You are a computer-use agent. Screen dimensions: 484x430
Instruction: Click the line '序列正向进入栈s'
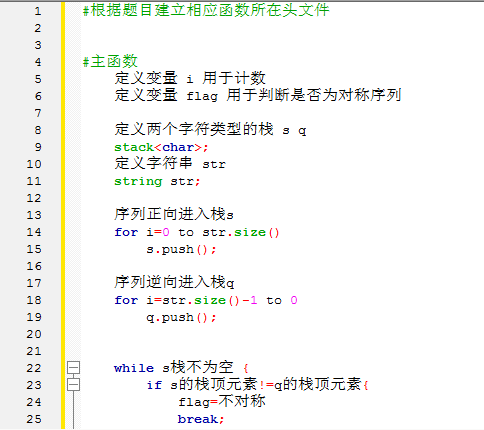pos(174,214)
